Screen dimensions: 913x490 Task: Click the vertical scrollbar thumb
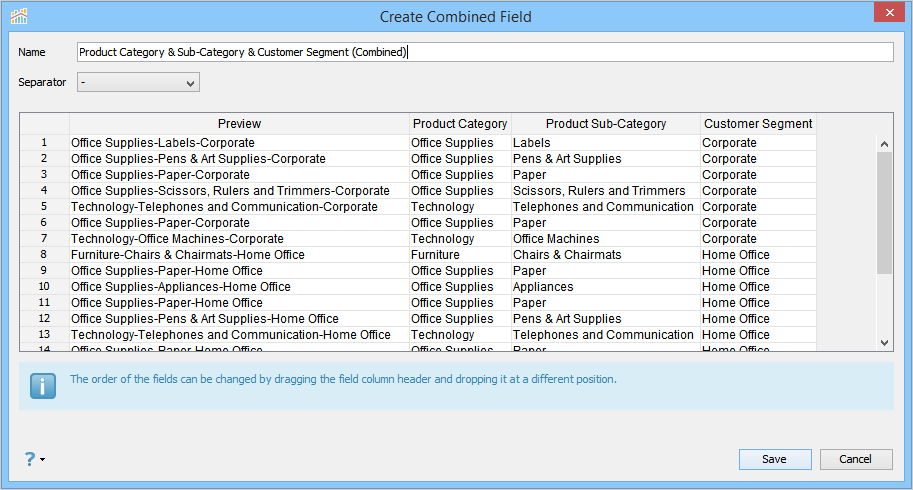tap(884, 212)
